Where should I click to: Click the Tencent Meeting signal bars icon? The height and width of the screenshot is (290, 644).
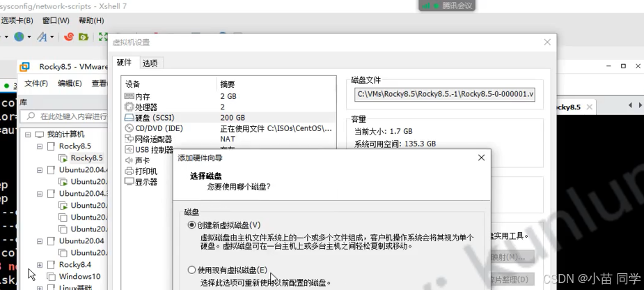(426, 6)
